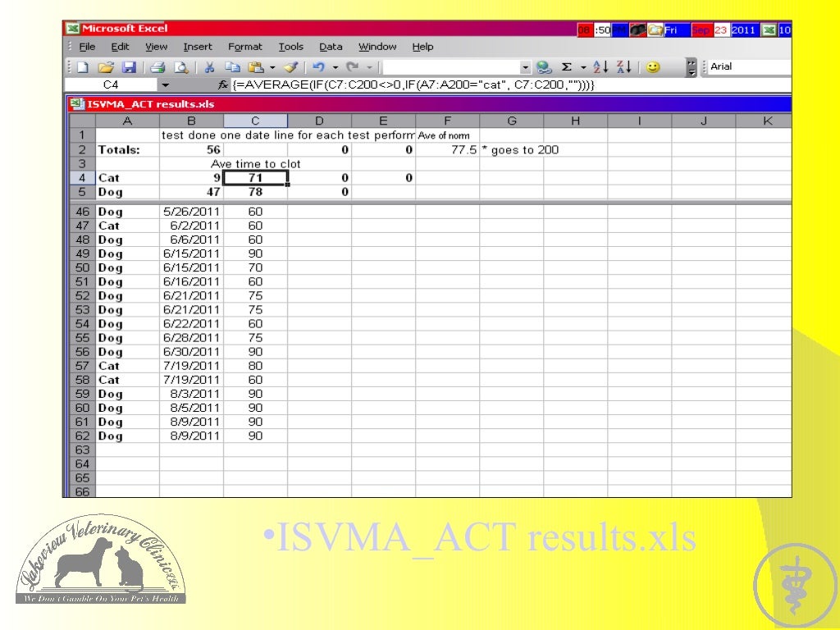Open the Paste options dropdown arrow
This screenshot has height=630, width=840.
click(x=272, y=67)
